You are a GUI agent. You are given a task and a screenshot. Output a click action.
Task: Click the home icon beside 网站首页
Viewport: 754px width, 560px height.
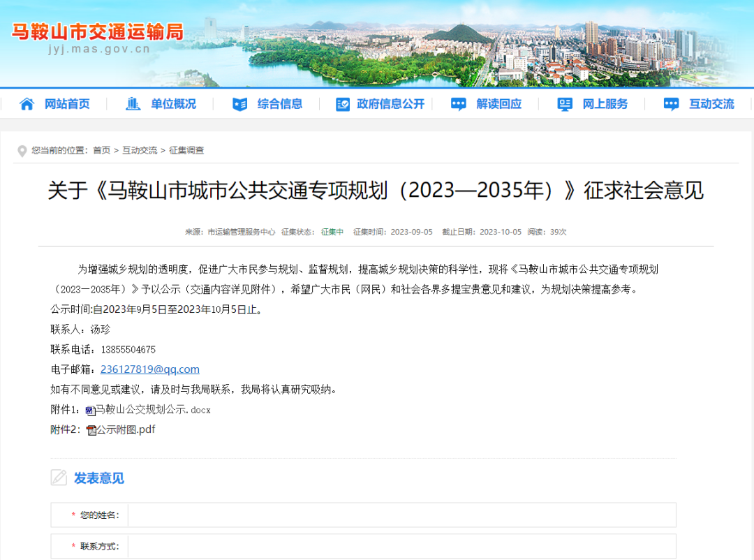[27, 104]
